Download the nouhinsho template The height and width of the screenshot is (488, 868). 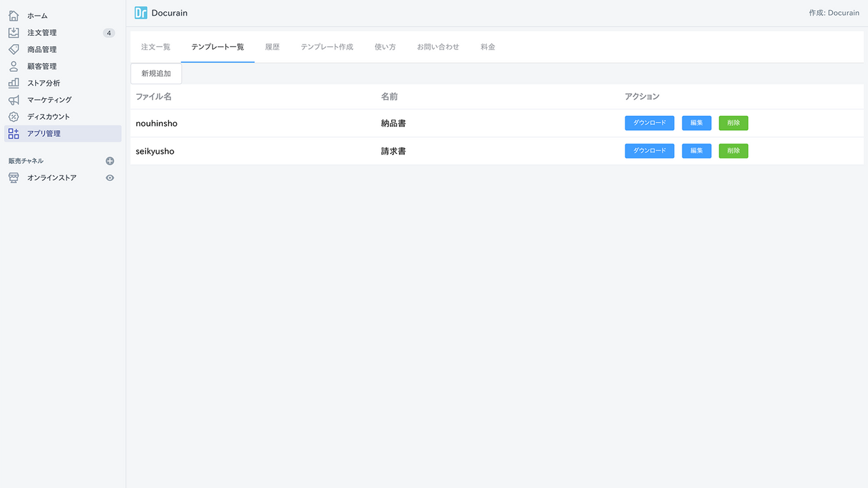coord(650,123)
